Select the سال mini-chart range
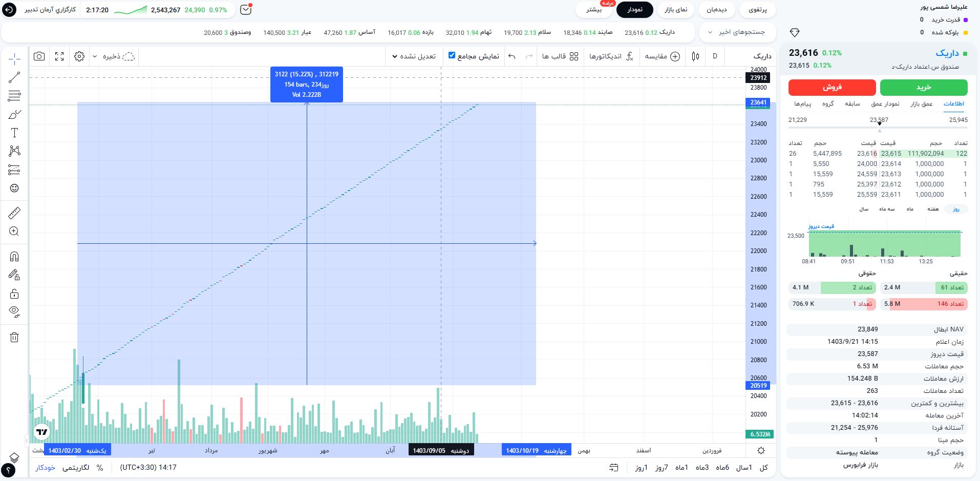Viewport: 980px width, 481px height. (864, 209)
